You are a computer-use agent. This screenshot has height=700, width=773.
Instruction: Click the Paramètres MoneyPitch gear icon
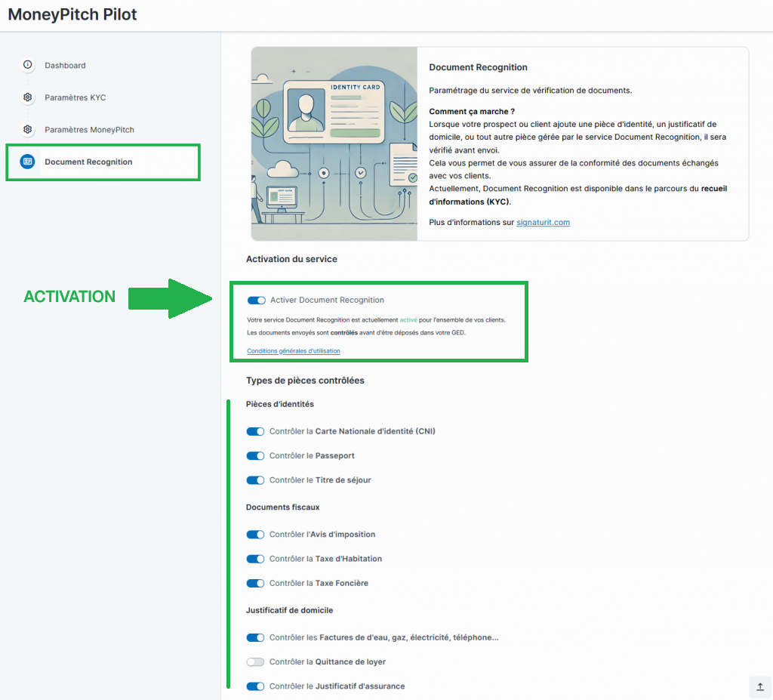point(28,129)
